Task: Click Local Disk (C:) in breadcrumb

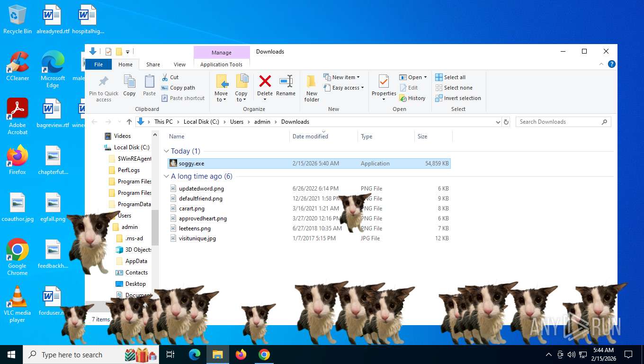Action: [x=201, y=122]
